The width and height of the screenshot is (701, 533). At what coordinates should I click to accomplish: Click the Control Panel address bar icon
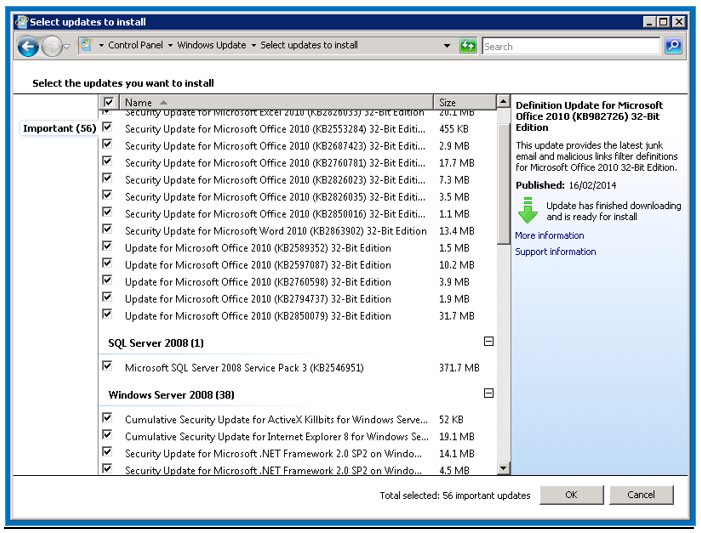point(86,45)
